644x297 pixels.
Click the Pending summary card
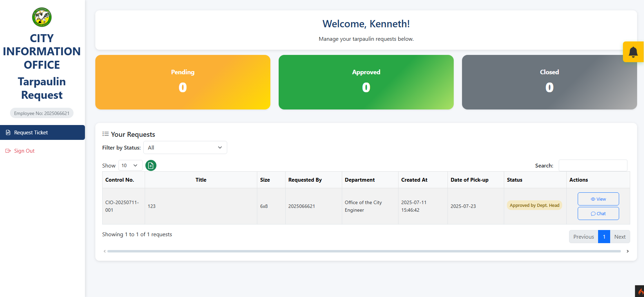[x=183, y=82]
